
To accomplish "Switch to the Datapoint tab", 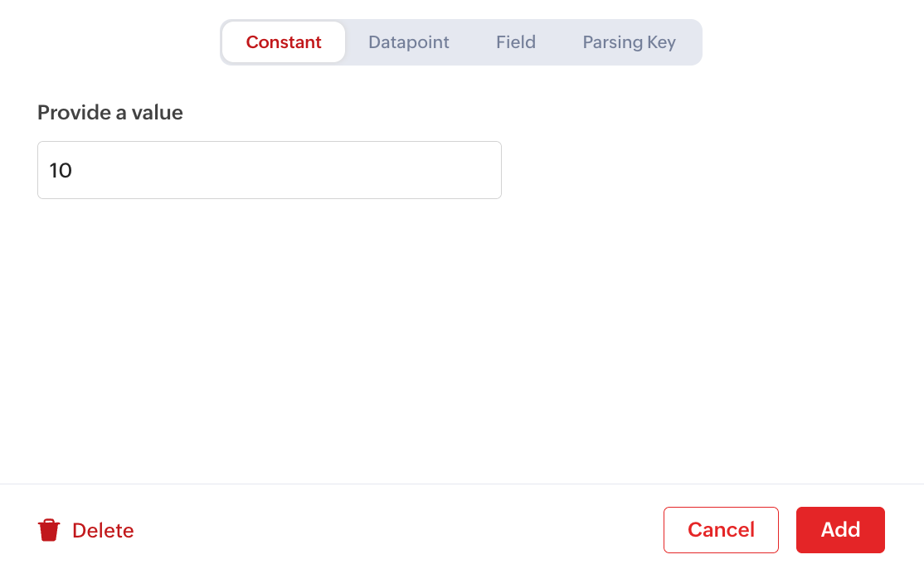I will 409,42.
